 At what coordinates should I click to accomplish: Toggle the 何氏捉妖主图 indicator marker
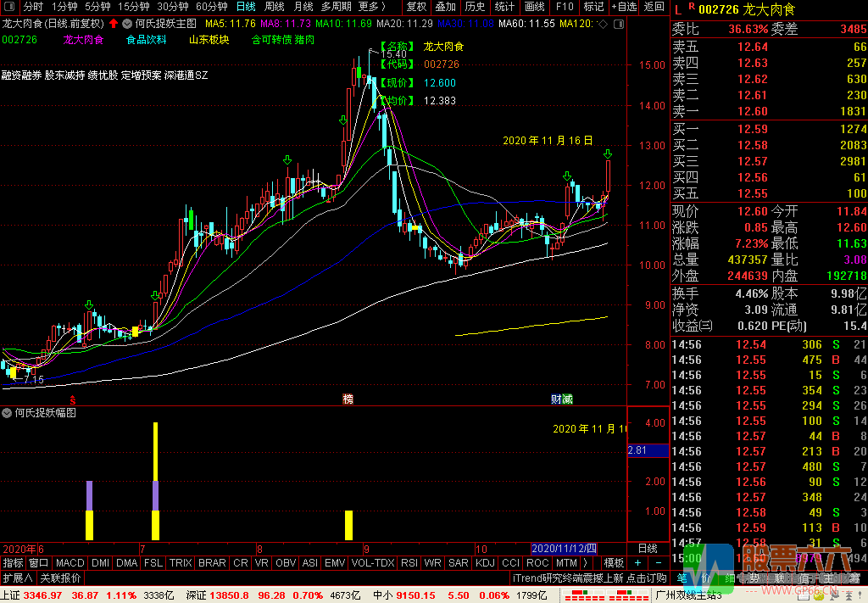(127, 24)
